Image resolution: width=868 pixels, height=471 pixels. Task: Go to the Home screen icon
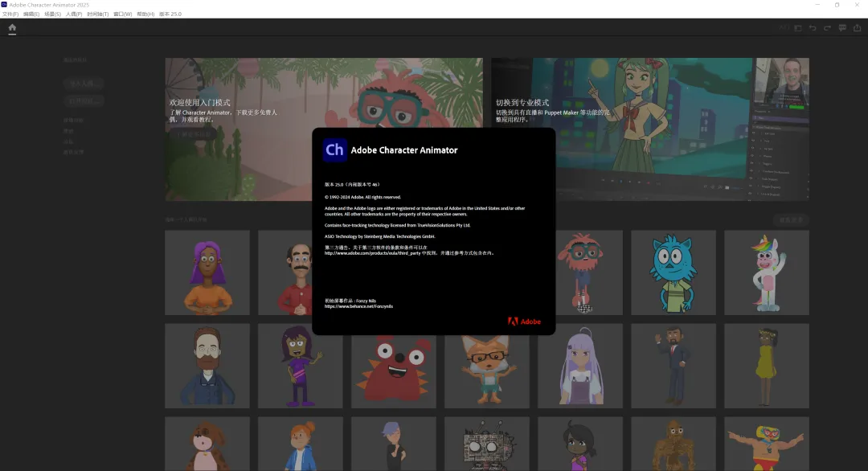point(12,27)
